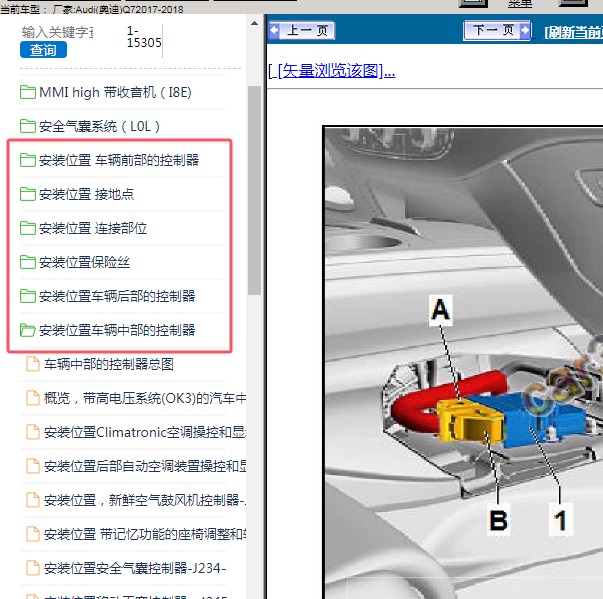
Task: Click page icon beside 带记忆功能的座椅调整
Action: (x=33, y=534)
